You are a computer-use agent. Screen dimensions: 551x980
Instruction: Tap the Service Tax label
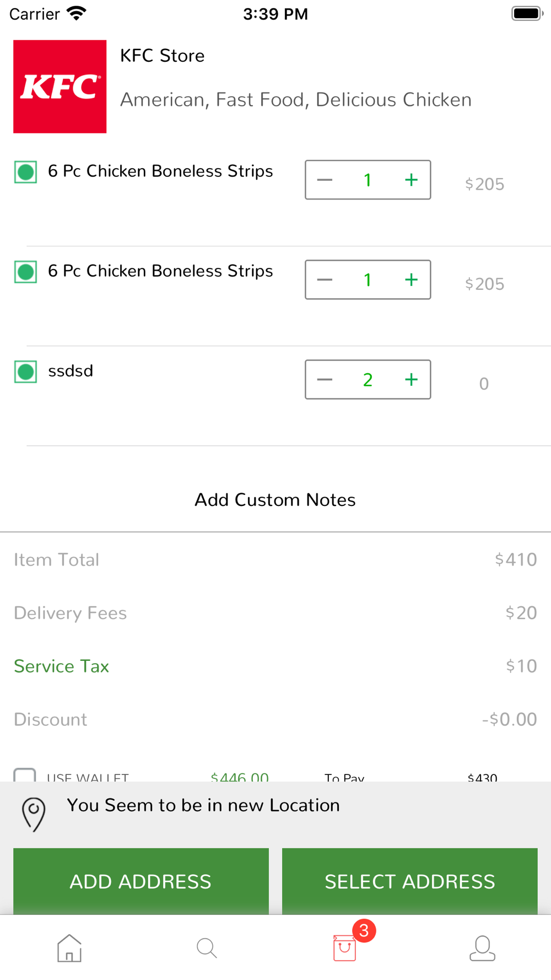[61, 666]
